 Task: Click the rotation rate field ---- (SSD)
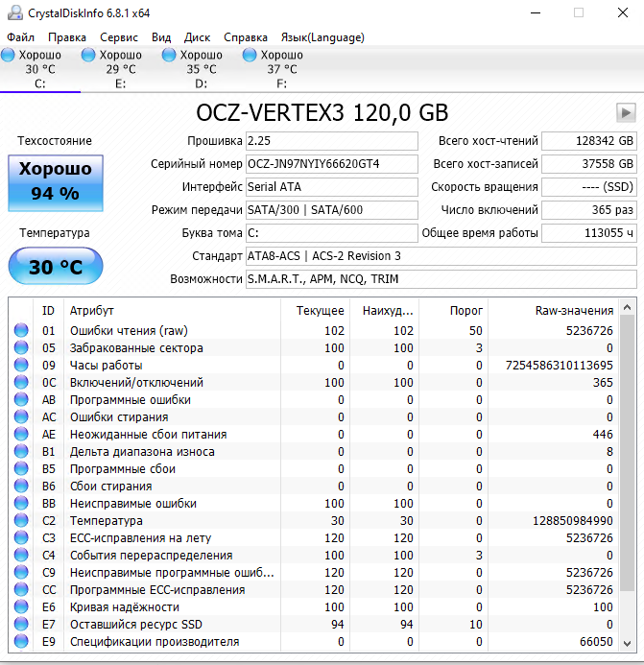(589, 186)
